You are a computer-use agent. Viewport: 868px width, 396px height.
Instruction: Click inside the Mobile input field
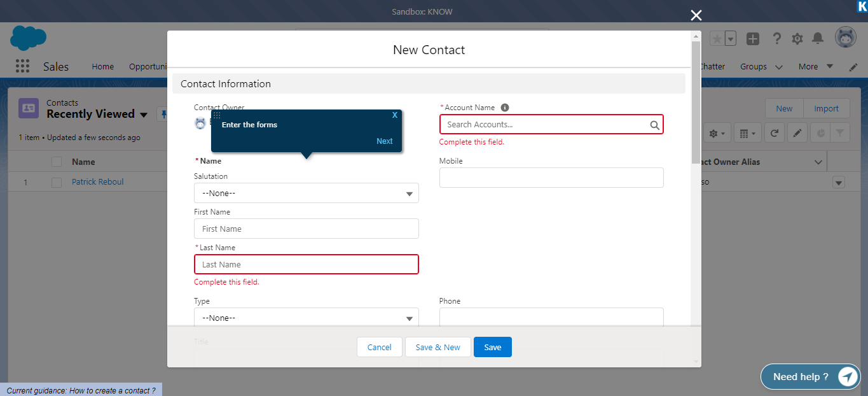[x=551, y=177]
